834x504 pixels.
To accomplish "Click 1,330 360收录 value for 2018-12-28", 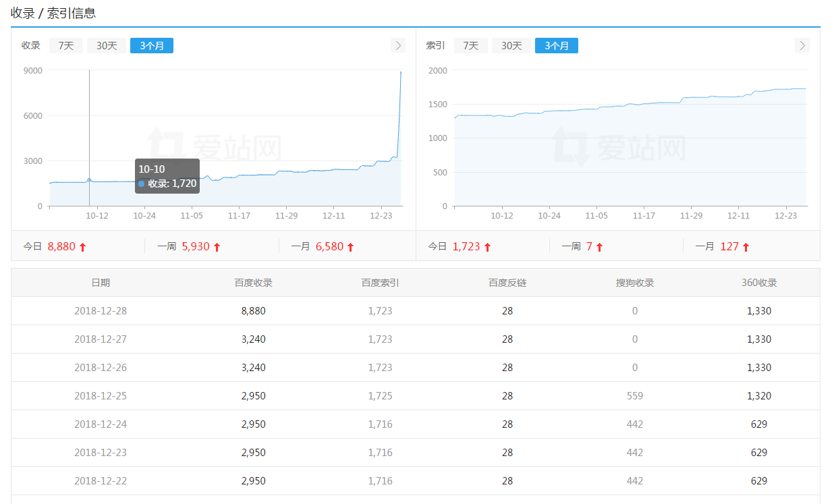I will 759,311.
